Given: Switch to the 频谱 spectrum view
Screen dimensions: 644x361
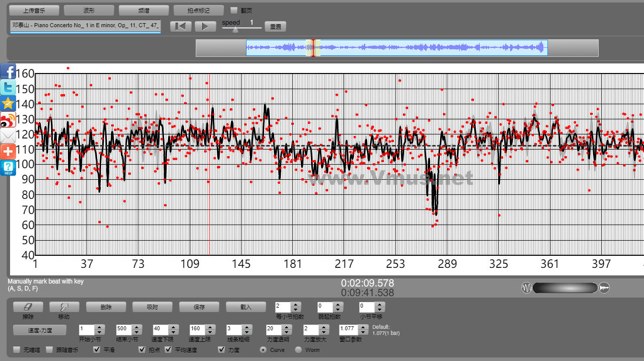Looking at the screenshot, I should [x=143, y=11].
